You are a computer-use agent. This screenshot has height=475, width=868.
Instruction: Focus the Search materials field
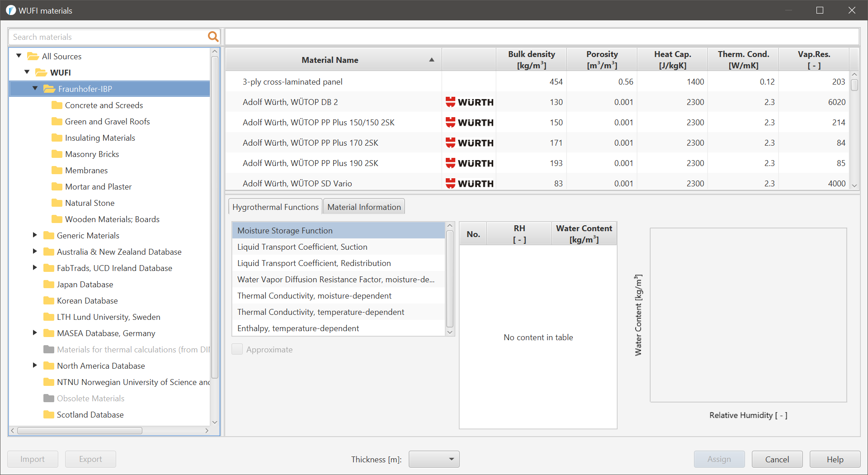coord(108,37)
